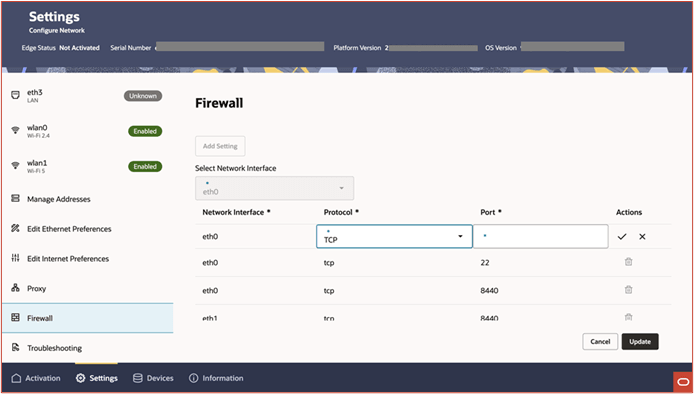Click the Update button

point(640,341)
